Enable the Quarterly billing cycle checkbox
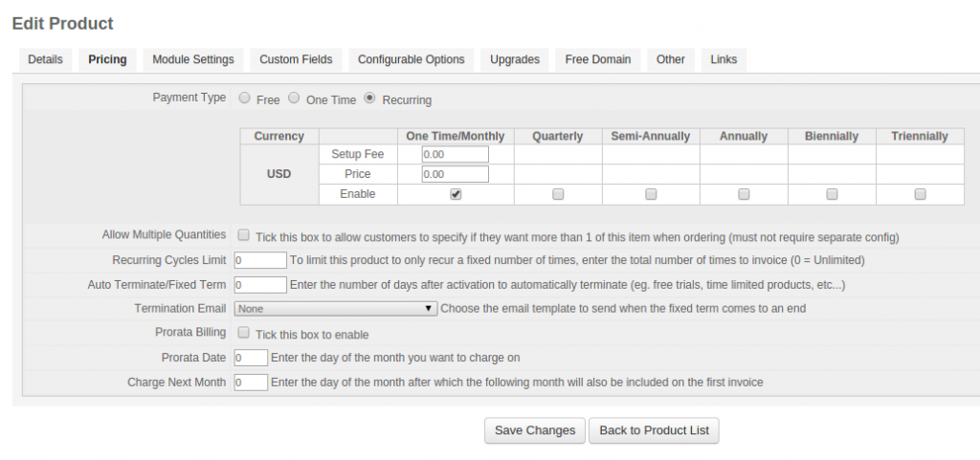The height and width of the screenshot is (460, 980). (558, 194)
